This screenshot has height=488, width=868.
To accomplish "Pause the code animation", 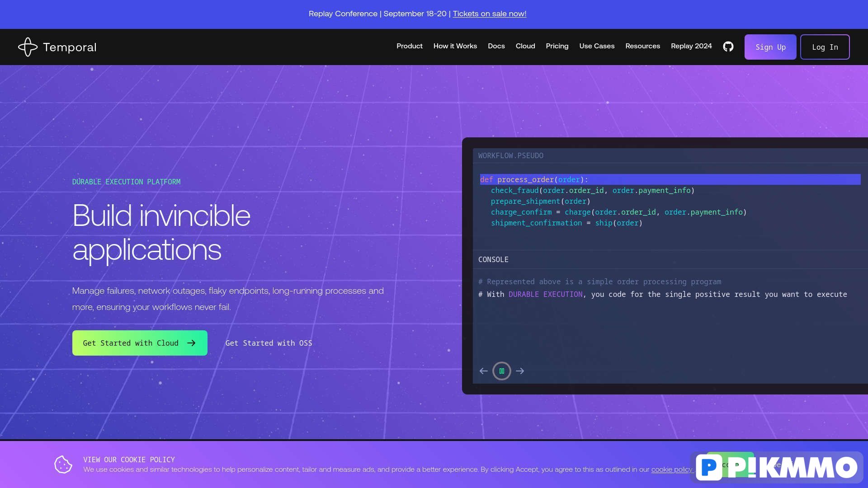I will pos(501,371).
